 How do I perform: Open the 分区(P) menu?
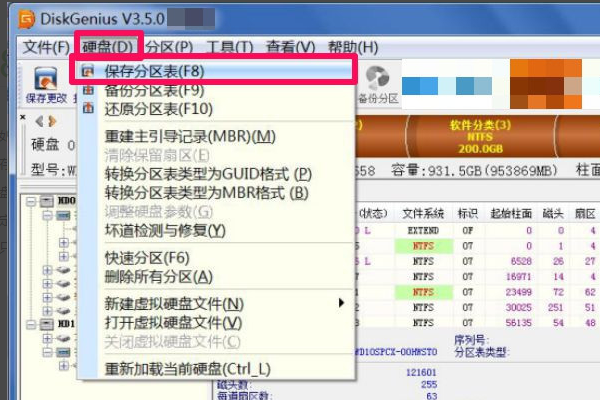(169, 47)
